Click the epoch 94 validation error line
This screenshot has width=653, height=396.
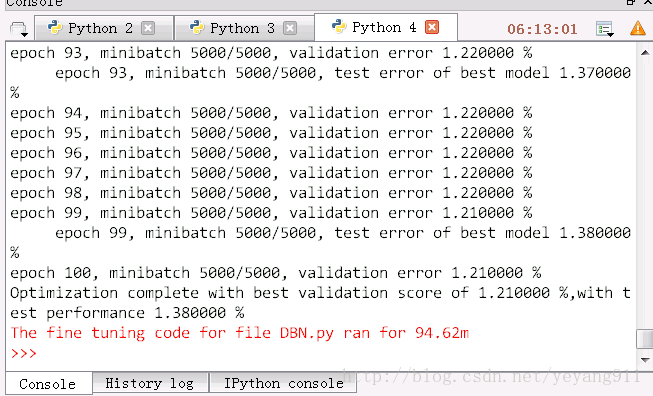(271, 113)
